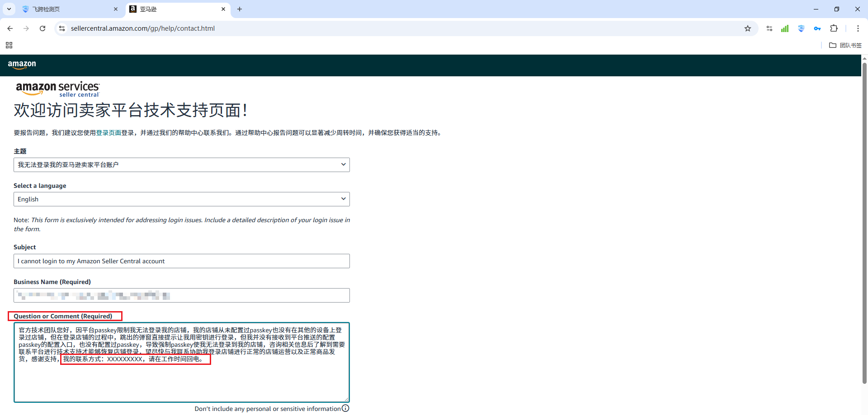Minimize the browser window
Screen dimensions: 868x415
point(816,9)
